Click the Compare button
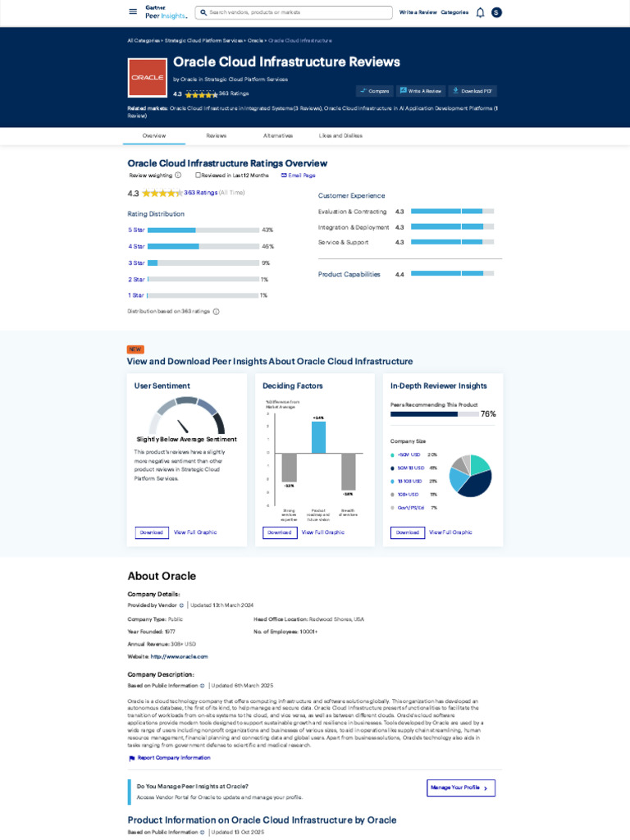Image resolution: width=630 pixels, height=840 pixels. click(374, 91)
